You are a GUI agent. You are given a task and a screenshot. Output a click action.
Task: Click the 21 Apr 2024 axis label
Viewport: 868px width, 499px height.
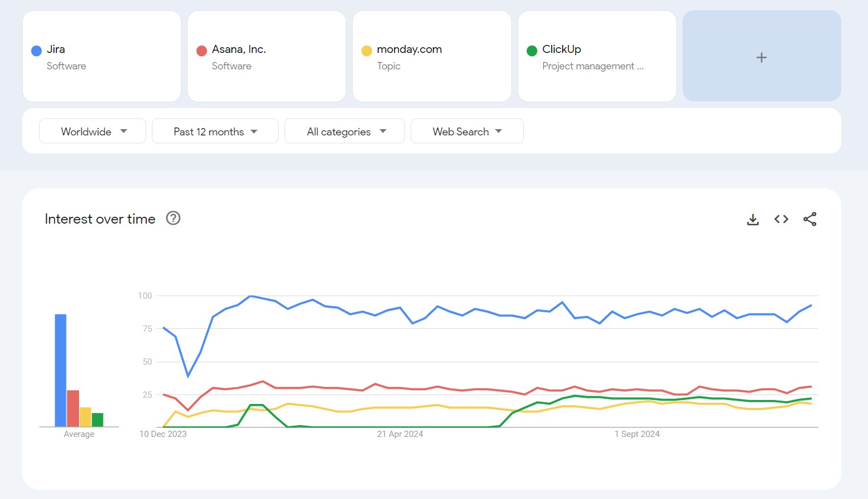coord(400,434)
